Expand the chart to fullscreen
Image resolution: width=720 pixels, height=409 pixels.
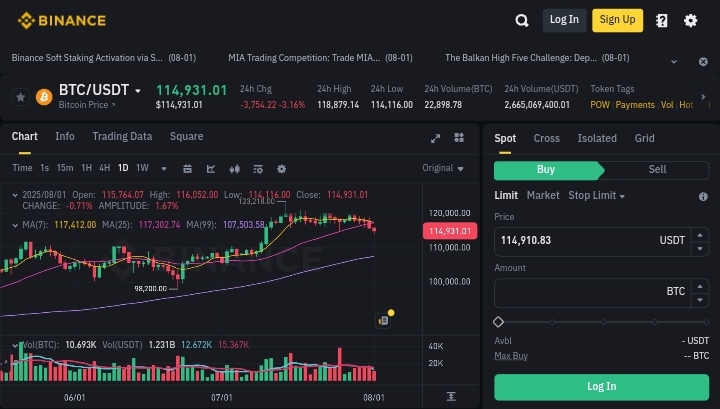pyautogui.click(x=435, y=138)
